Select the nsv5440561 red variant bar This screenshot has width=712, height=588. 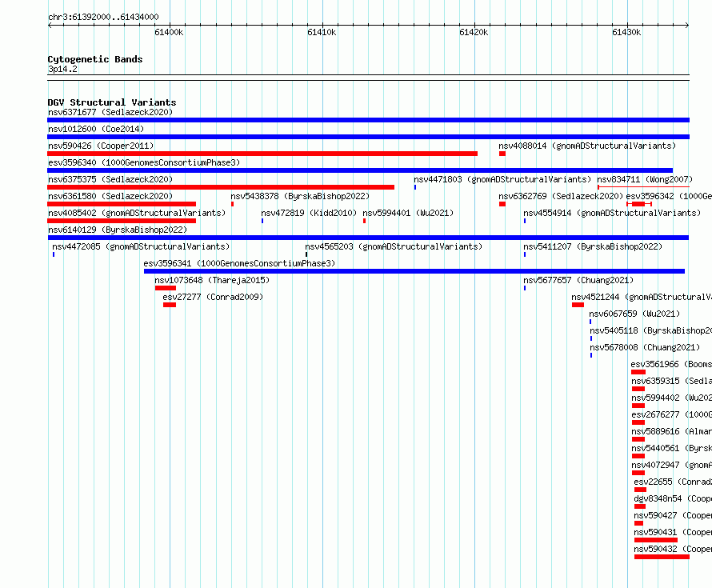(638, 456)
